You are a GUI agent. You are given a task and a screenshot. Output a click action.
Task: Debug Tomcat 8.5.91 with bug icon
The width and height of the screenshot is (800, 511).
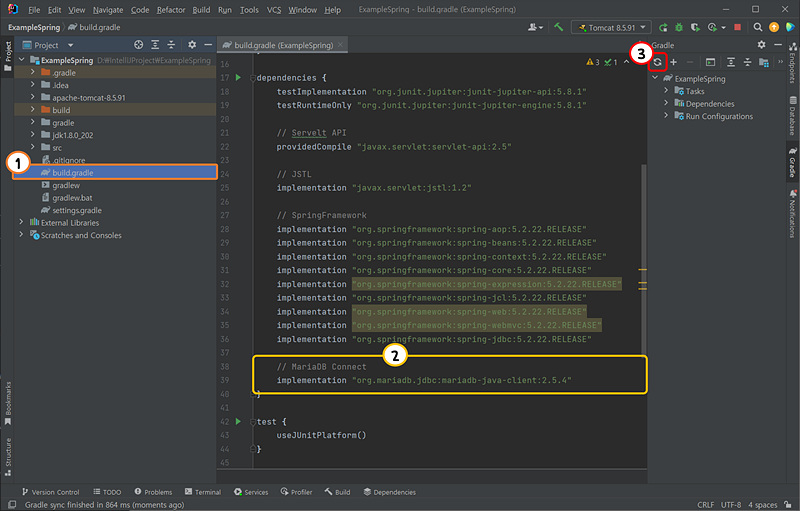(x=679, y=28)
